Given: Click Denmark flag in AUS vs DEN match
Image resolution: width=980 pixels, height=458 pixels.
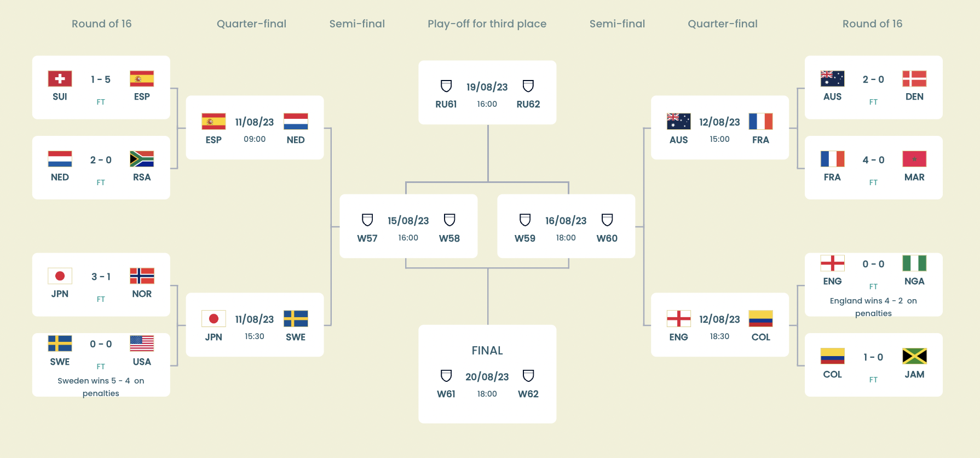Looking at the screenshot, I should (914, 79).
